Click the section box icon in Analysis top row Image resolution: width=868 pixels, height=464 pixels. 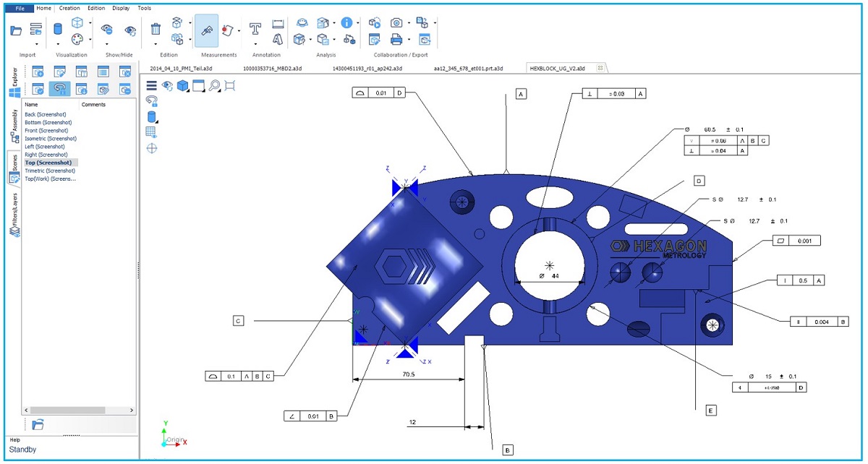pos(323,23)
